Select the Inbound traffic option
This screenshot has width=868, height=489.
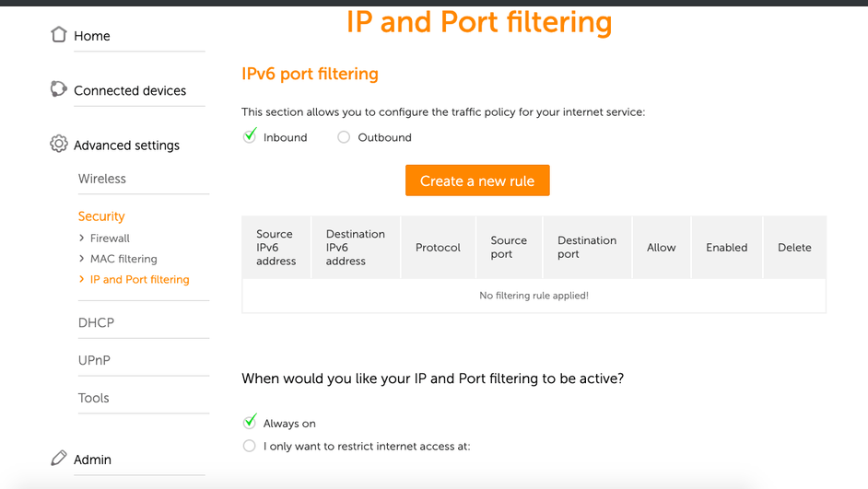(250, 137)
